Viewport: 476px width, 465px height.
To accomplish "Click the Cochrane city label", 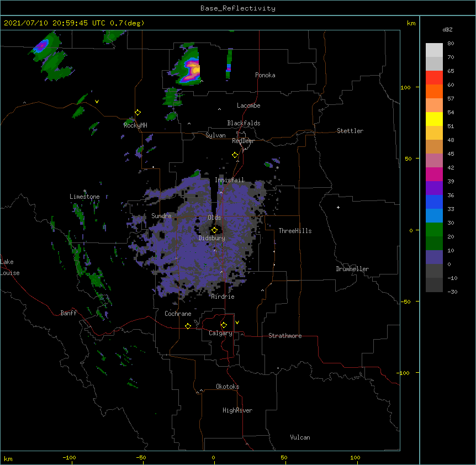I will [178, 314].
